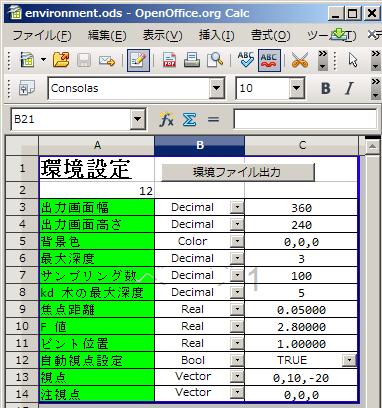Image resolution: width=382 pixels, height=408 pixels.
Task: Click the Export as PDF icon
Action: (x=170, y=61)
